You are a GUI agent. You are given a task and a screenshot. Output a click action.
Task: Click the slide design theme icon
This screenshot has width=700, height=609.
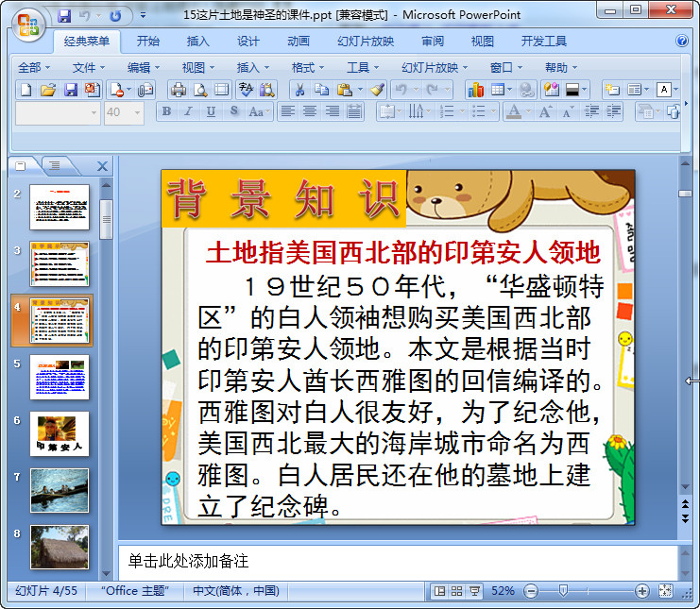(552, 90)
